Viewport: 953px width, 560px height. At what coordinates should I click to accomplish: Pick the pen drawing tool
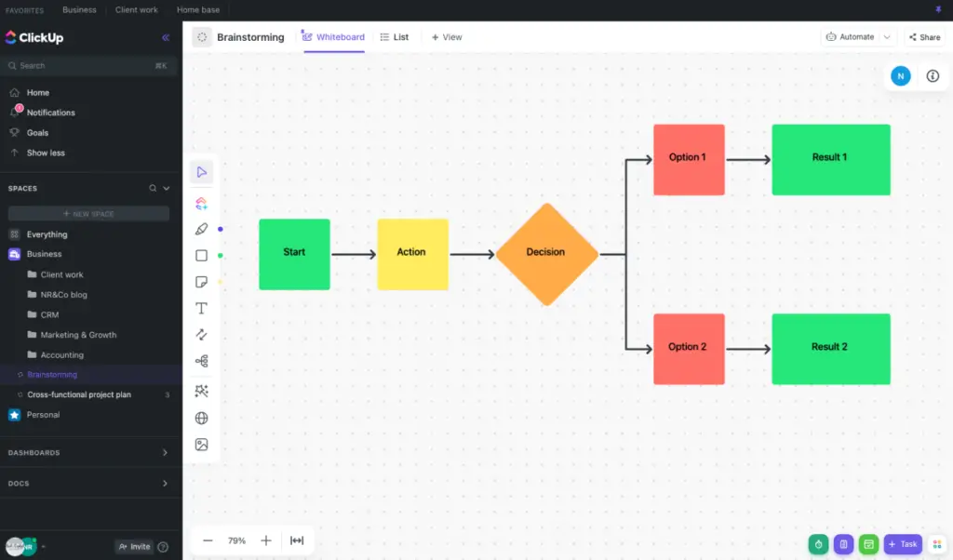pos(201,228)
